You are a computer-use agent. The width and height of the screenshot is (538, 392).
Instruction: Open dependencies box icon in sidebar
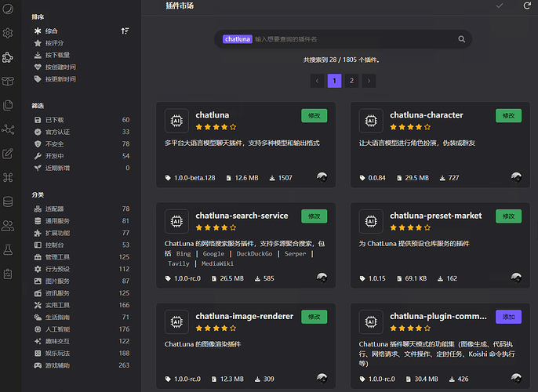point(8,82)
